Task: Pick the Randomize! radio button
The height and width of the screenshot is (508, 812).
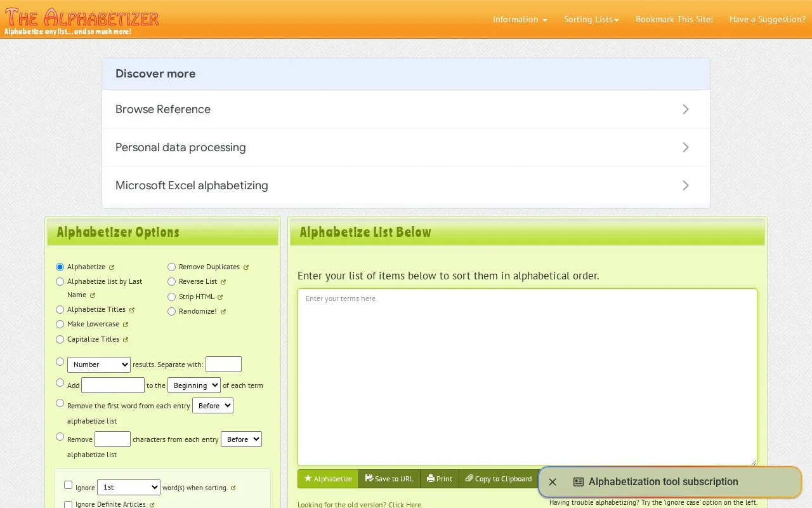Action: (172, 312)
